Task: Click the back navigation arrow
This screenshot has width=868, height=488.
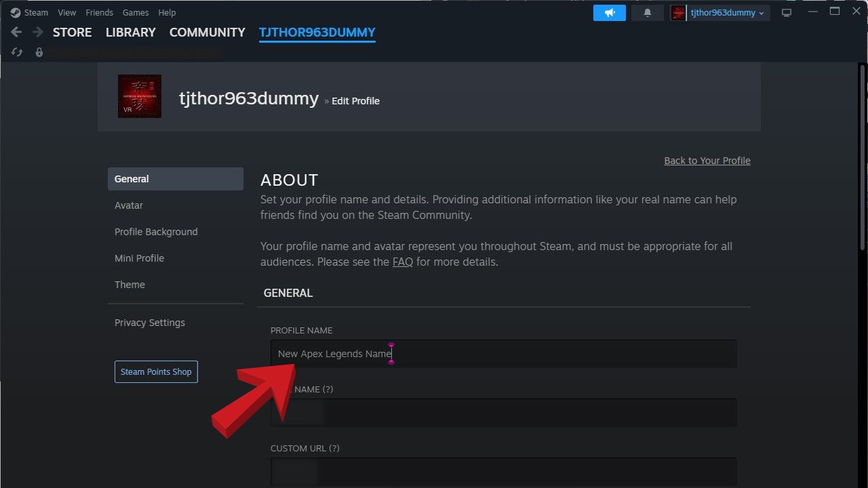Action: pyautogui.click(x=16, y=33)
